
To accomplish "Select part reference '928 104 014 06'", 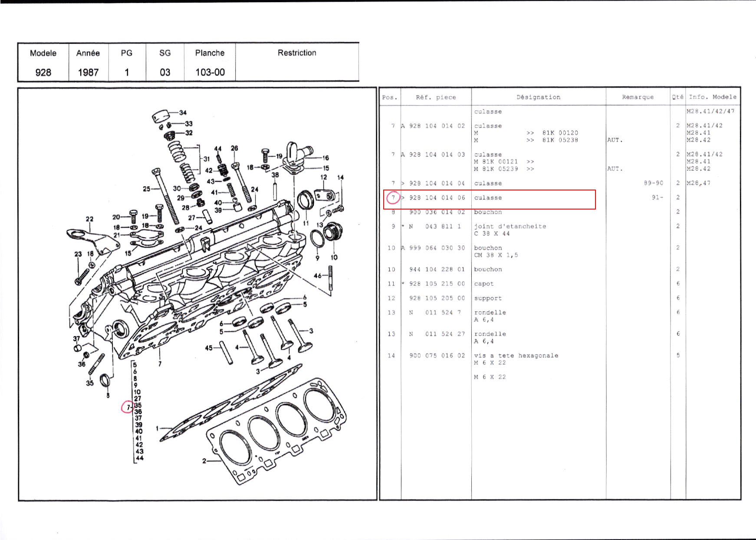I will point(437,197).
